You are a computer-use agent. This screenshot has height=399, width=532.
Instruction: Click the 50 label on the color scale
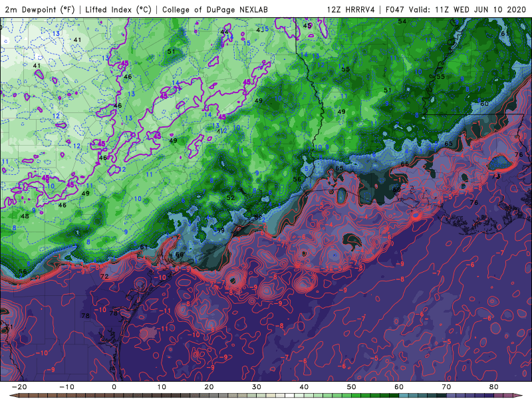(x=352, y=387)
